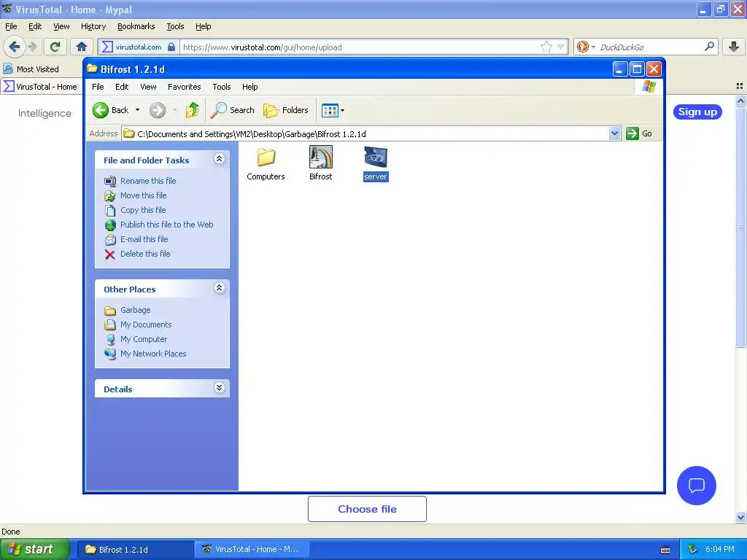The image size is (747, 560).
Task: Open Explorer's Favorites menu
Action: pyautogui.click(x=184, y=87)
